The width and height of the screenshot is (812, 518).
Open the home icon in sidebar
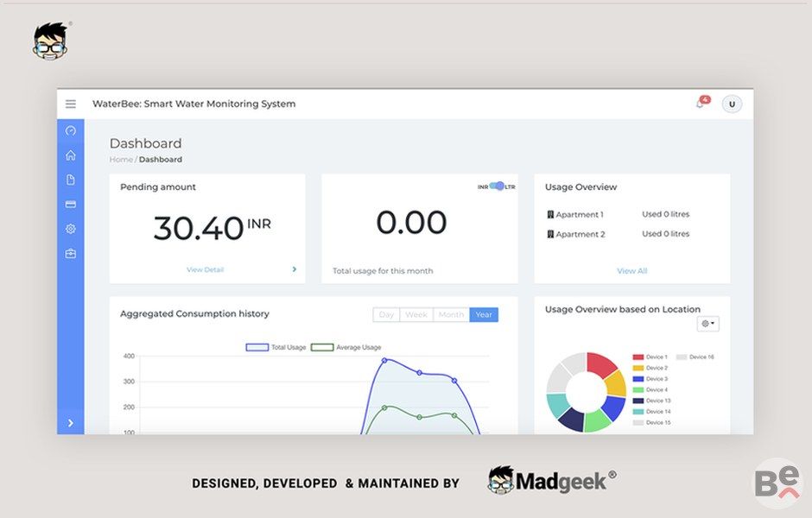[x=71, y=155]
